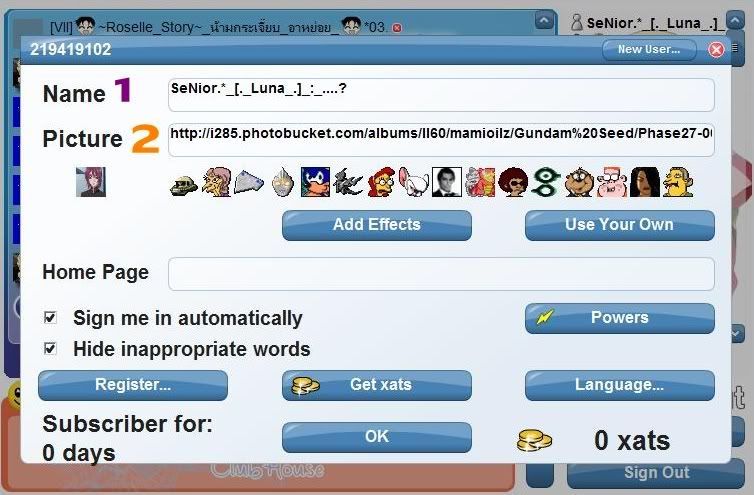Click into the Home Page field
Image resolution: width=754 pixels, height=495 pixels.
pyautogui.click(x=441, y=274)
